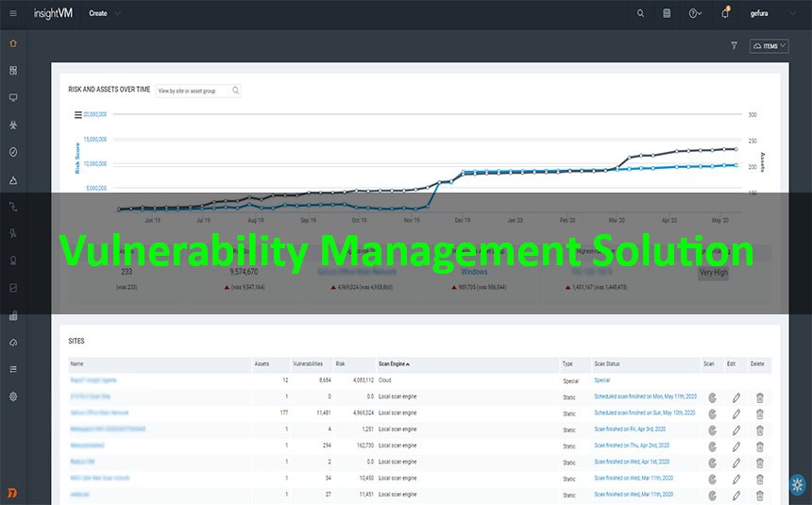Click the '4,083,112' risk cell
The height and width of the screenshot is (505, 812).
[363, 380]
